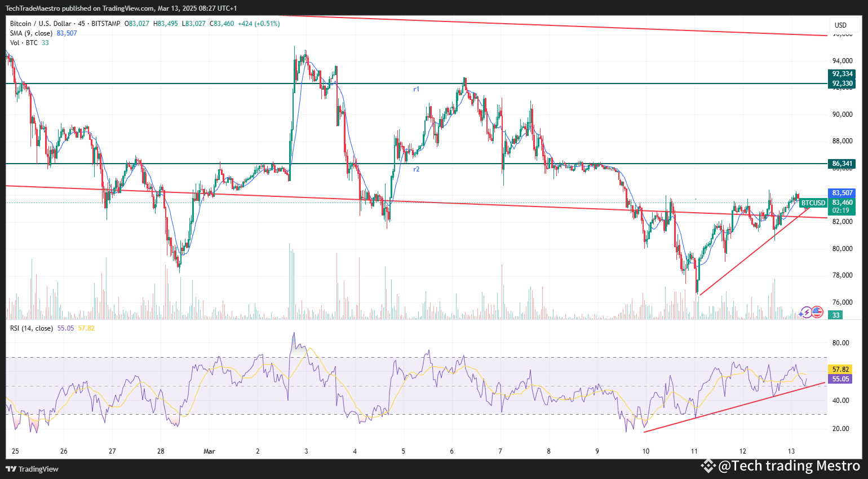Image resolution: width=868 pixels, height=479 pixels.
Task: Select the "r2" text label on the chart
Action: click(x=416, y=169)
